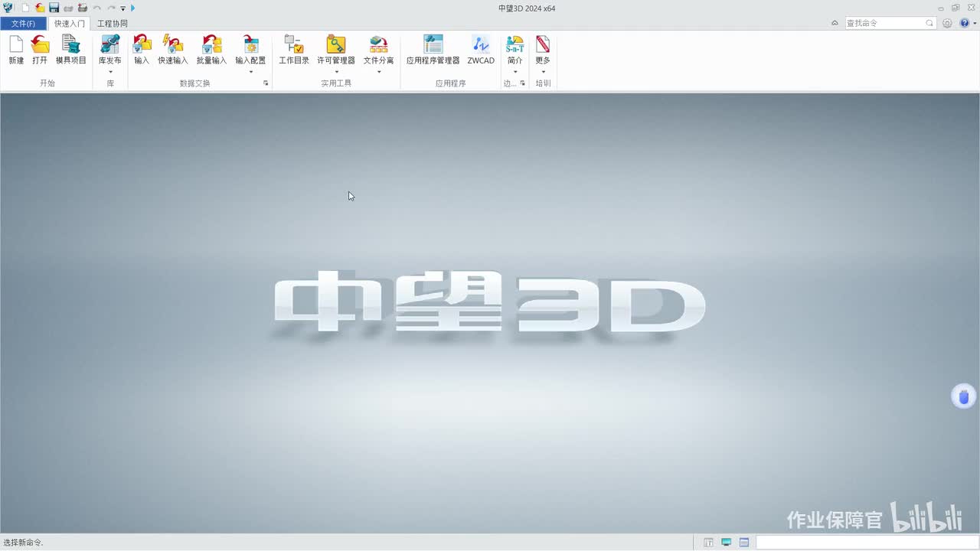Save using the floppy disk icon

54,8
